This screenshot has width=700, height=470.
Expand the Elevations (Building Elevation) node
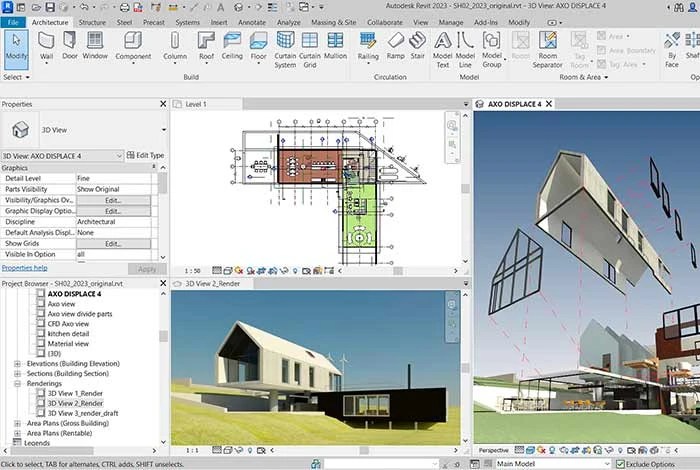pyautogui.click(x=18, y=363)
